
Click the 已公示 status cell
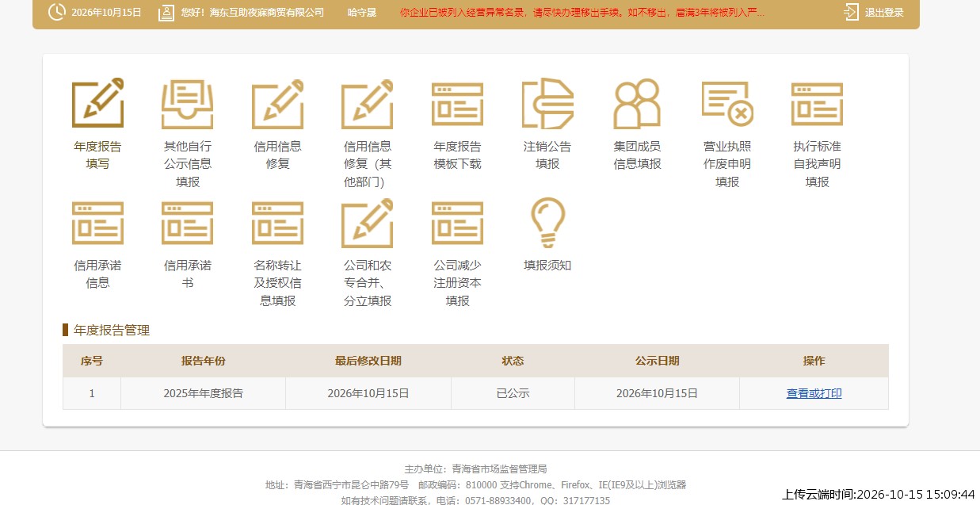pyautogui.click(x=513, y=393)
